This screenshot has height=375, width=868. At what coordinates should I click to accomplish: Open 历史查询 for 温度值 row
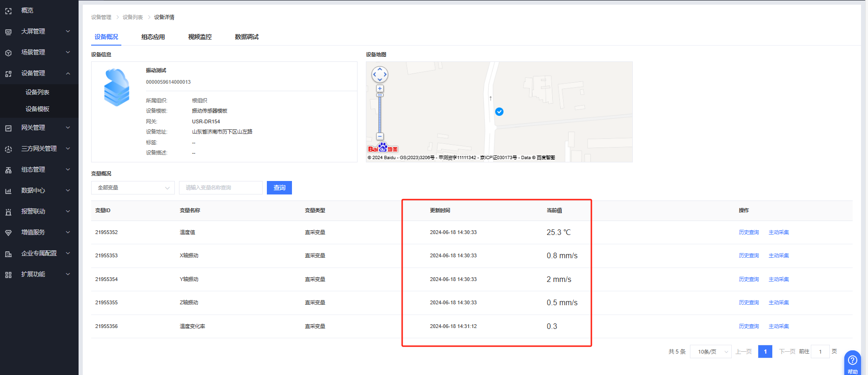pos(749,232)
